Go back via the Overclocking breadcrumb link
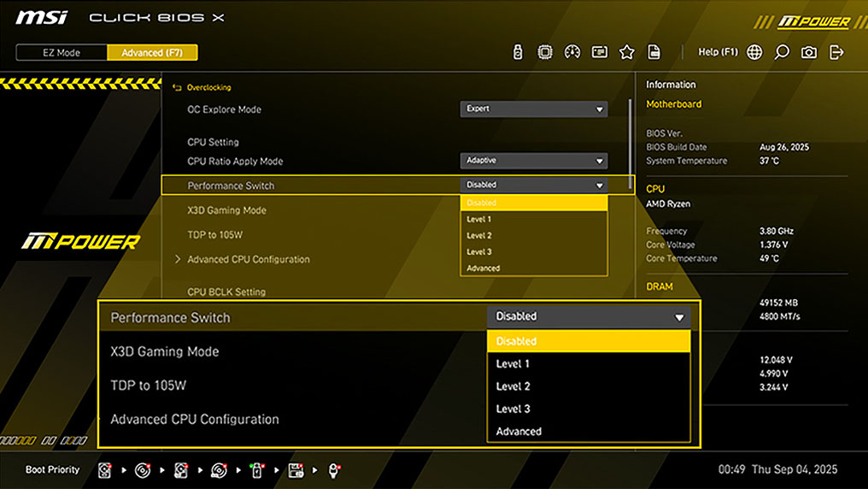The height and width of the screenshot is (489, 868). [x=208, y=87]
